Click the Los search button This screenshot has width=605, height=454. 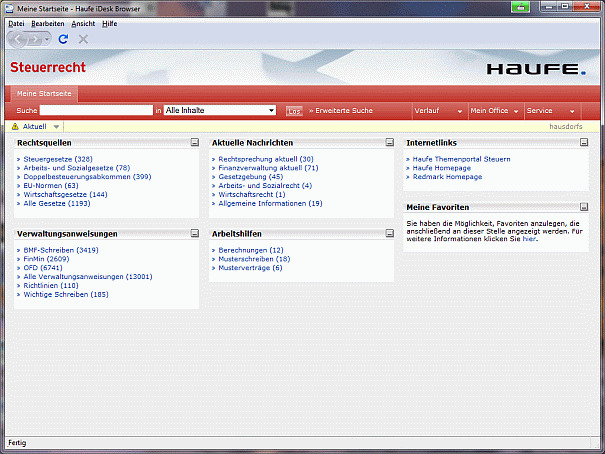coord(294,111)
